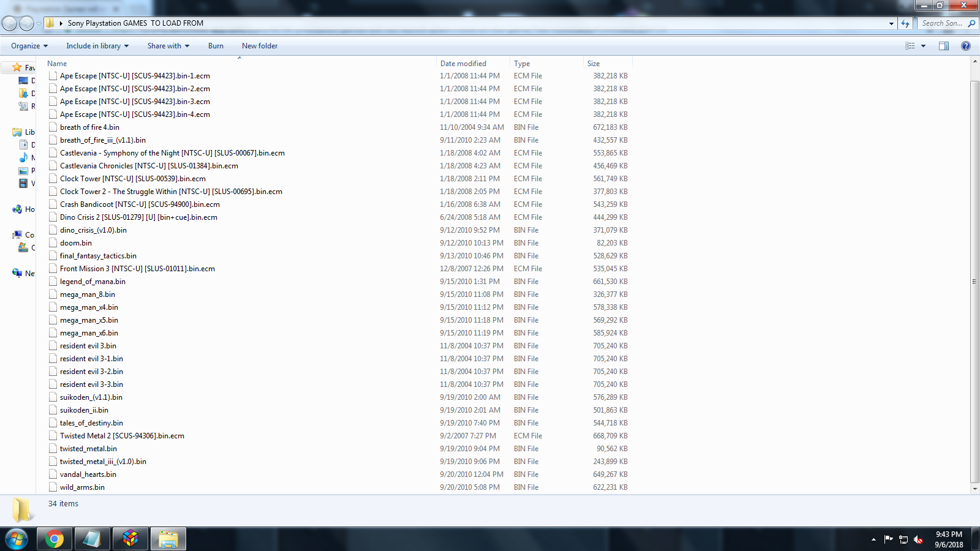Open the notepad-like app on taskbar
980x551 pixels.
click(x=92, y=539)
